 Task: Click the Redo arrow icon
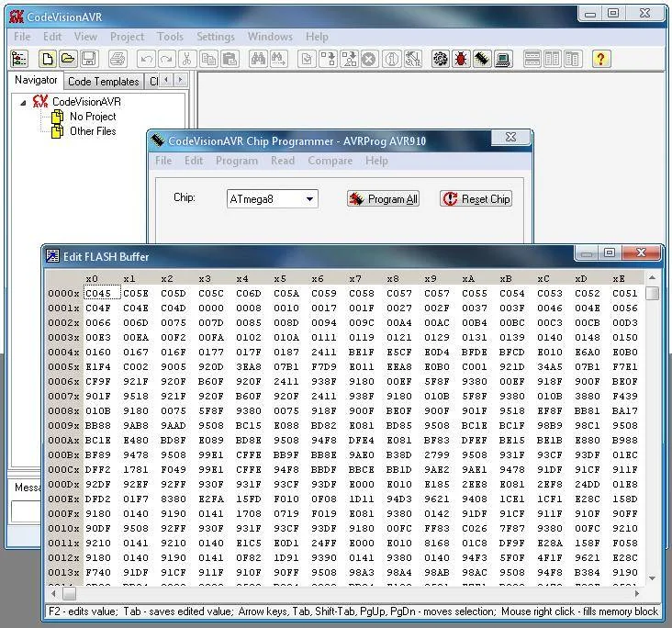click(x=166, y=59)
